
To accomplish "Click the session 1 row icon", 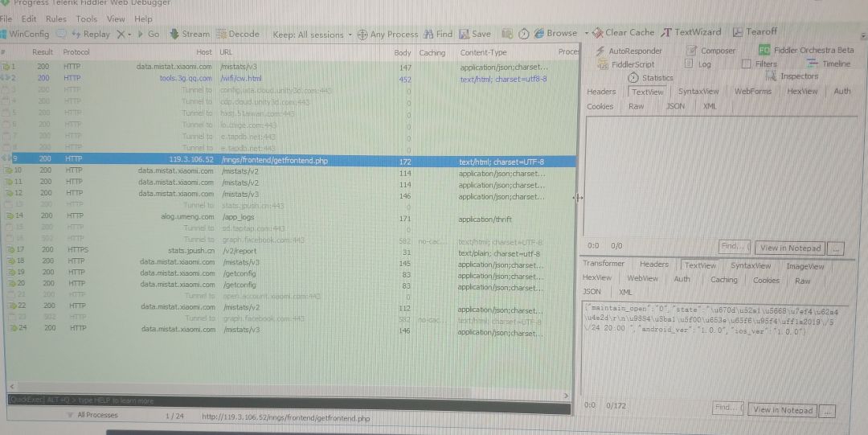I will (6, 67).
